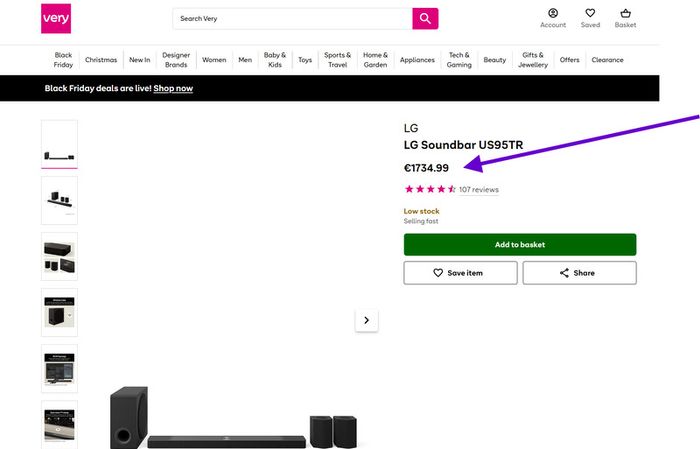Click the Very logo
Screen dimensions: 700x449
[56, 18]
